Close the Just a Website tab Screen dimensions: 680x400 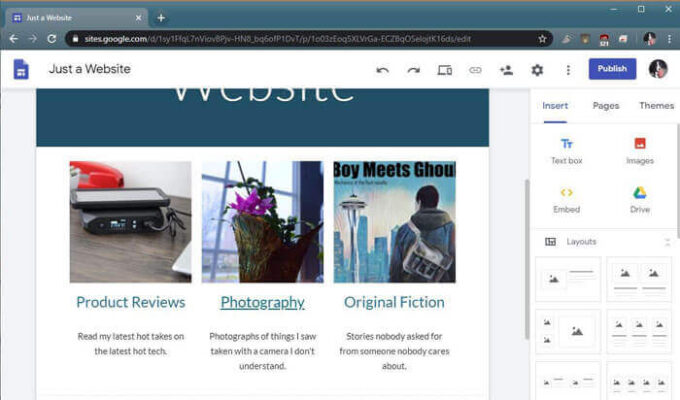138,18
